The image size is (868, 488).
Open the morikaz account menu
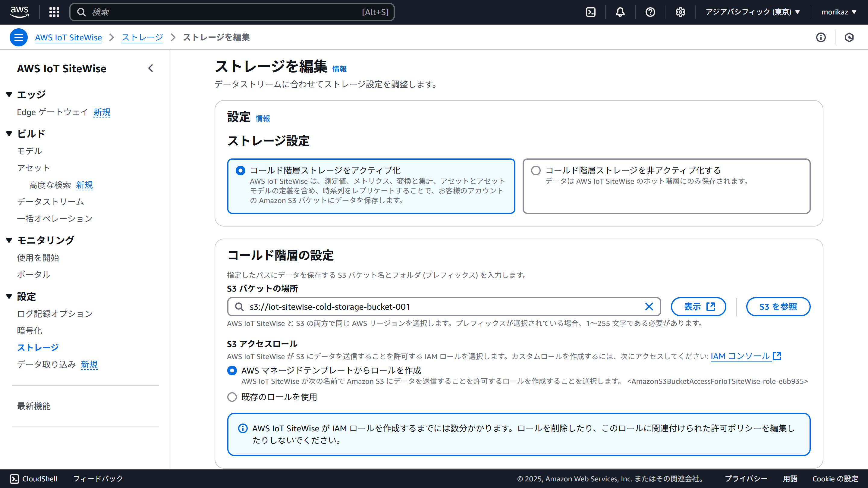click(x=838, y=12)
